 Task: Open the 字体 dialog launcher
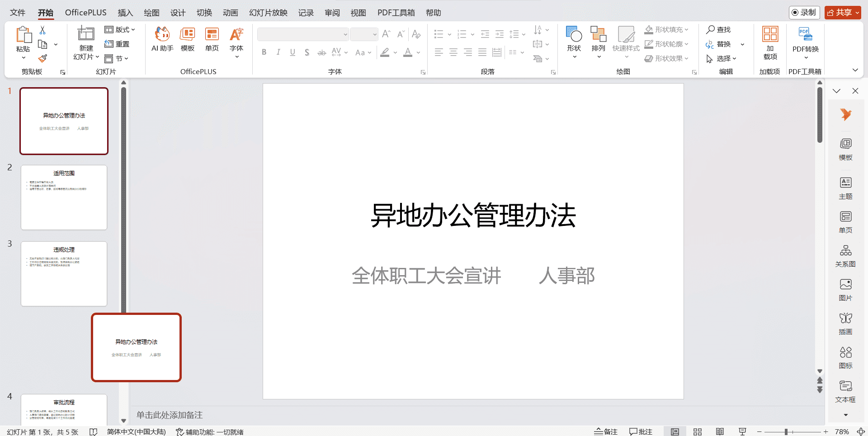423,72
